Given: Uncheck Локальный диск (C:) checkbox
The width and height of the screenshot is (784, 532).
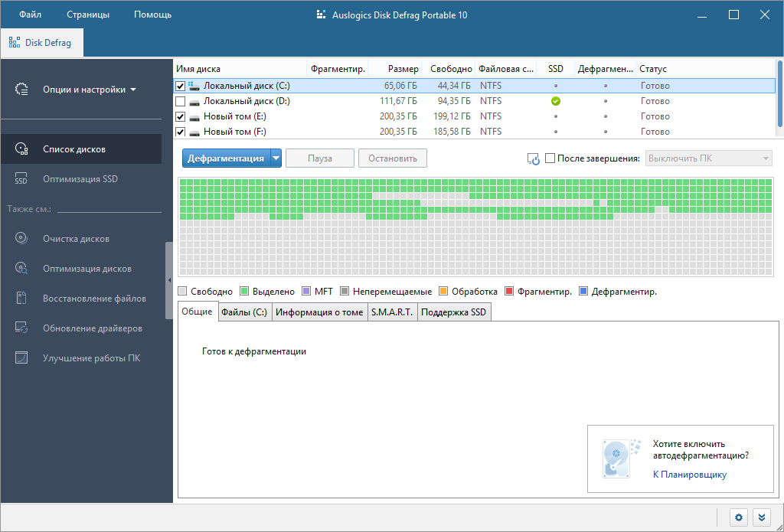Looking at the screenshot, I should click(181, 86).
